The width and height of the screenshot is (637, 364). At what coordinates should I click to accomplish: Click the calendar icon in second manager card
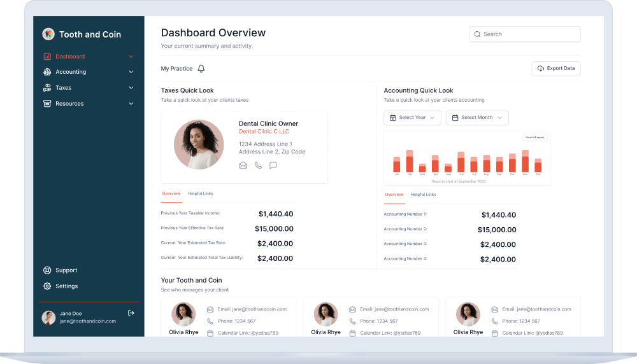352,333
